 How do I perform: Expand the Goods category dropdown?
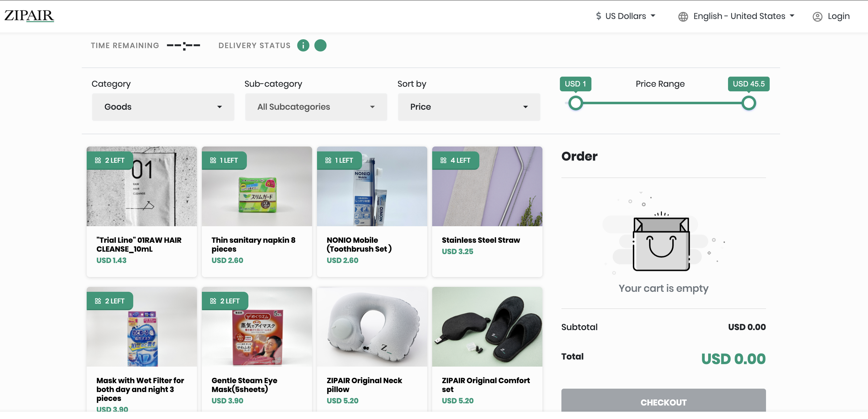point(163,107)
